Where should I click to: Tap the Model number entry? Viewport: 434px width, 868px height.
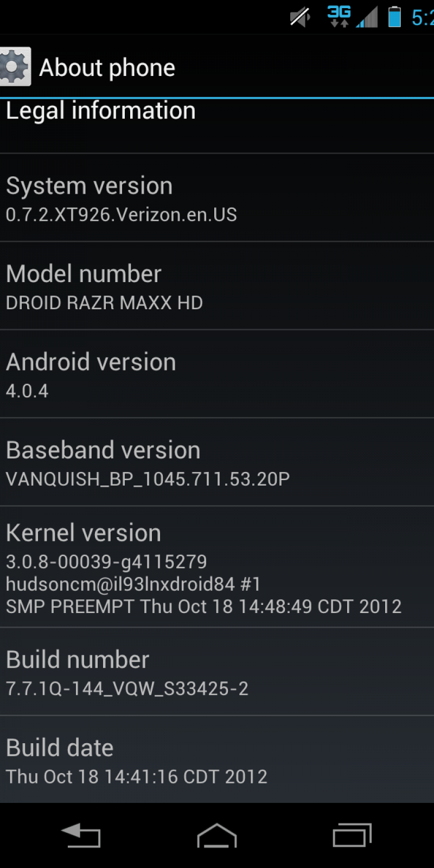tap(217, 286)
